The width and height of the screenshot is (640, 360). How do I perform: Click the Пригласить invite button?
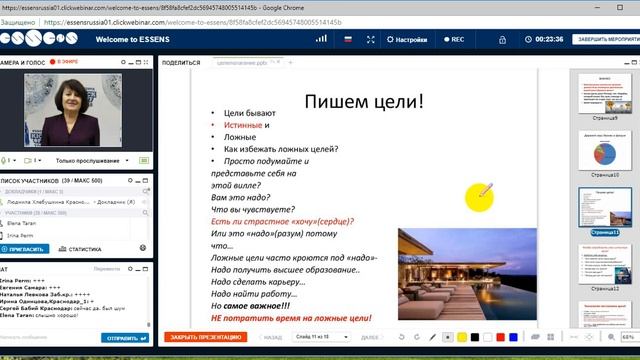coord(24,249)
